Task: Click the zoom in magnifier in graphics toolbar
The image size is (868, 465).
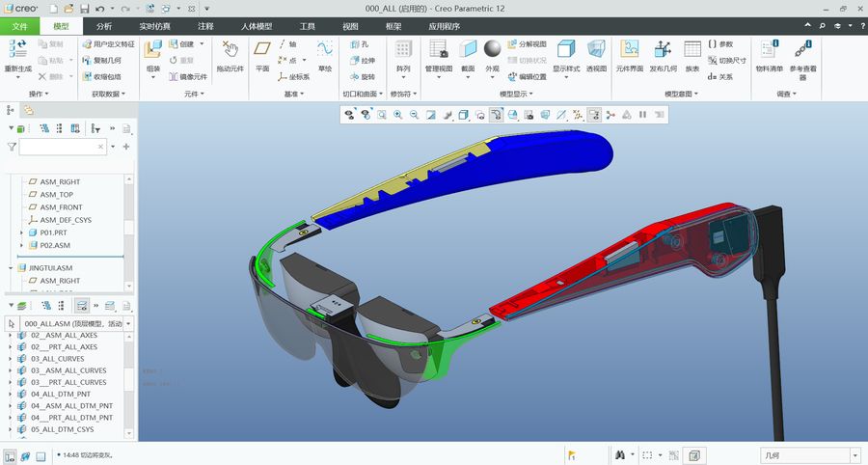Action: point(397,115)
